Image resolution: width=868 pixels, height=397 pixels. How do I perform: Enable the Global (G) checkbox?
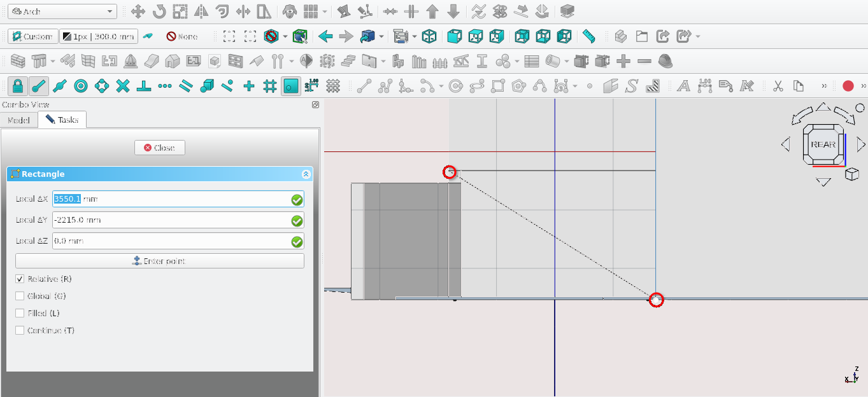(20, 296)
